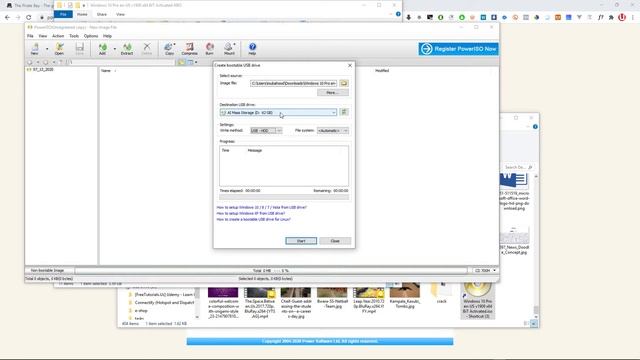Click the help icon in right Explorer window
The image size is (640, 360).
tap(535, 127)
